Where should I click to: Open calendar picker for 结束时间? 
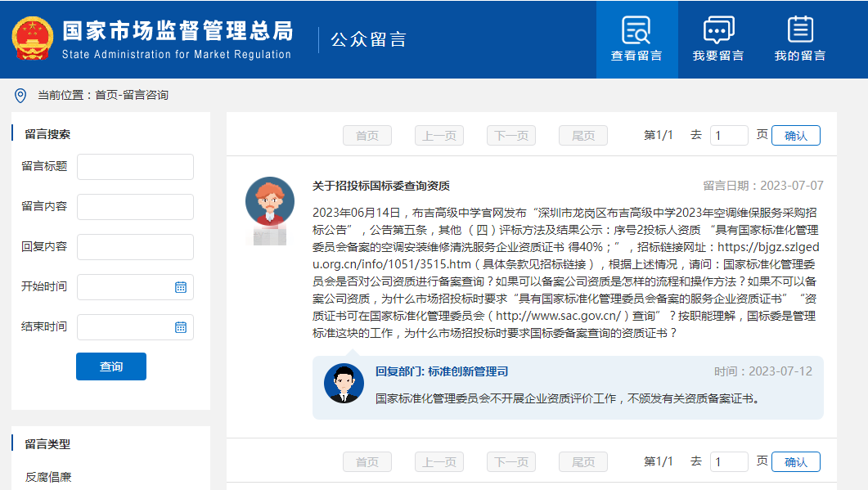point(181,327)
